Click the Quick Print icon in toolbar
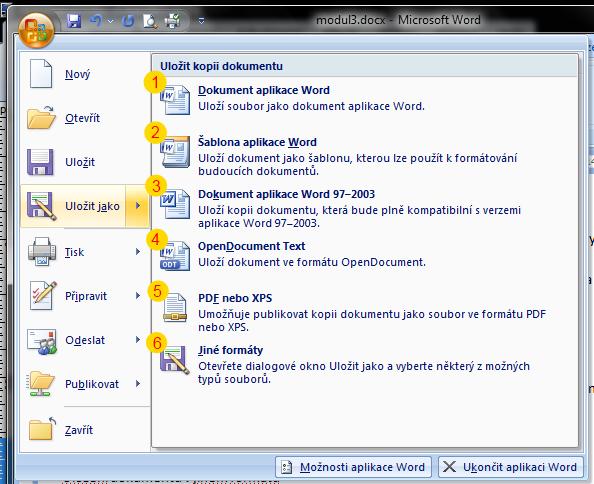 pyautogui.click(x=172, y=21)
